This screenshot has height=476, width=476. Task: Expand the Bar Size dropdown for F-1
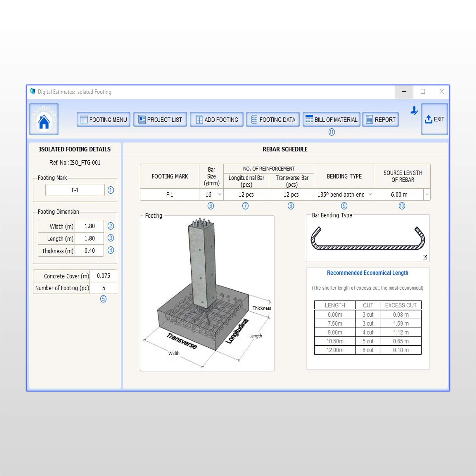pyautogui.click(x=219, y=194)
